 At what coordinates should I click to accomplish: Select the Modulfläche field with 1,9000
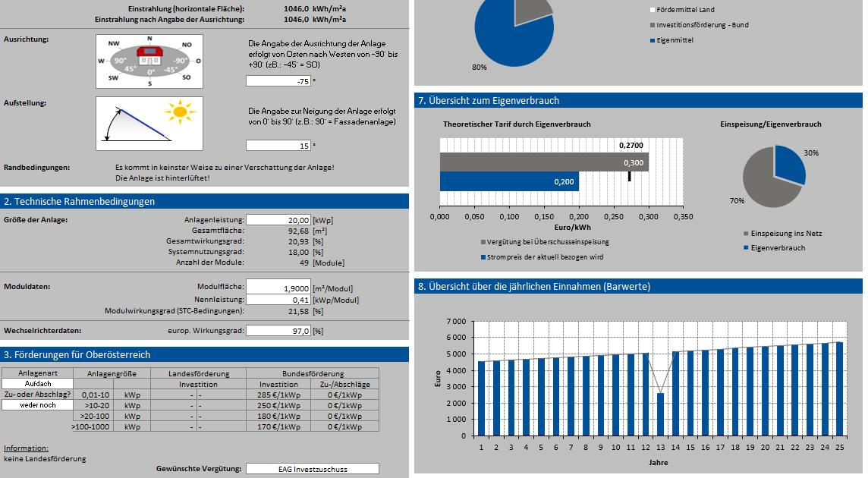point(278,288)
